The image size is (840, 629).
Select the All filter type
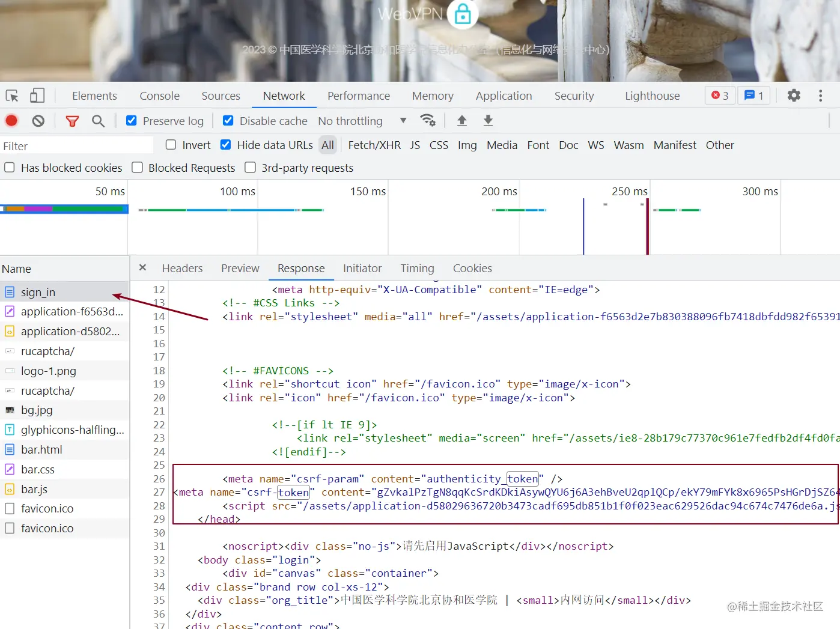point(327,145)
